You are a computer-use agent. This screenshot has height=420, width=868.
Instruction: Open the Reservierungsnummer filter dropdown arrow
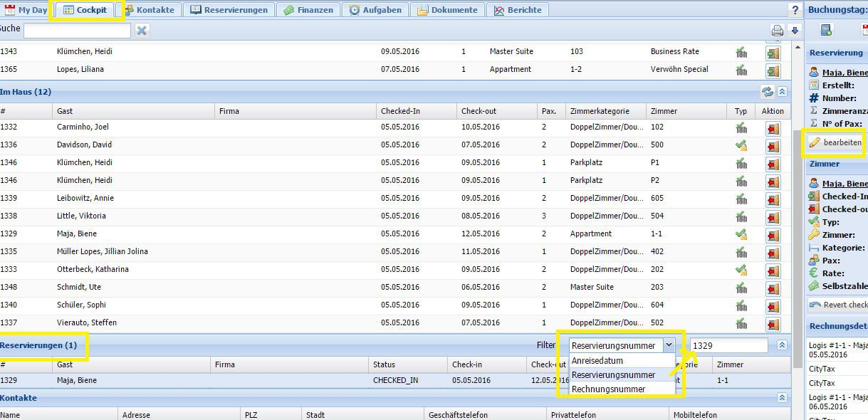pyautogui.click(x=668, y=345)
